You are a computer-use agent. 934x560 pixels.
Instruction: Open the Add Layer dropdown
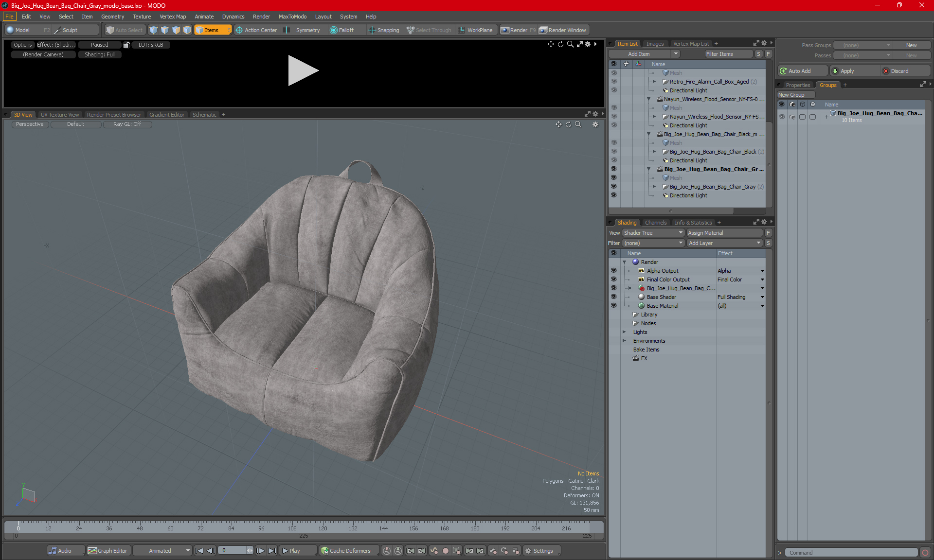(724, 243)
